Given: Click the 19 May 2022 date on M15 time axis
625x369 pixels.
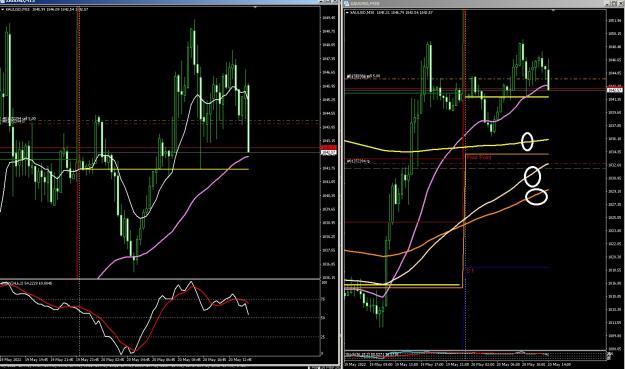Looking at the screenshot, I should (x=11, y=359).
